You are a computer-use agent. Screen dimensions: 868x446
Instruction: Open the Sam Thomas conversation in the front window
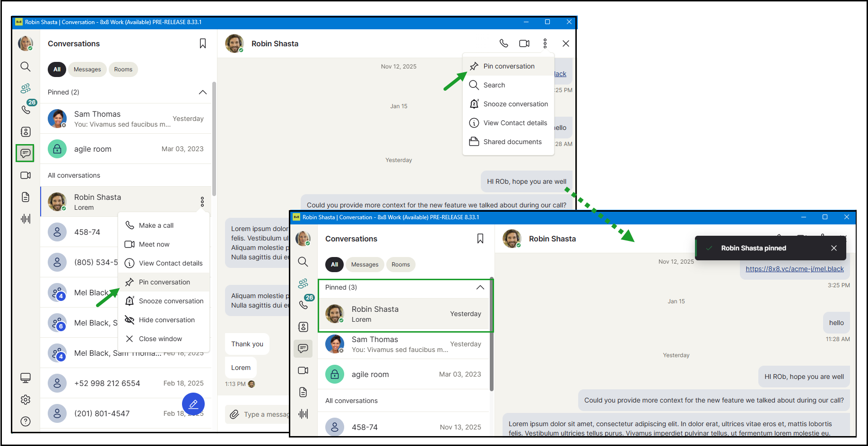click(403, 344)
